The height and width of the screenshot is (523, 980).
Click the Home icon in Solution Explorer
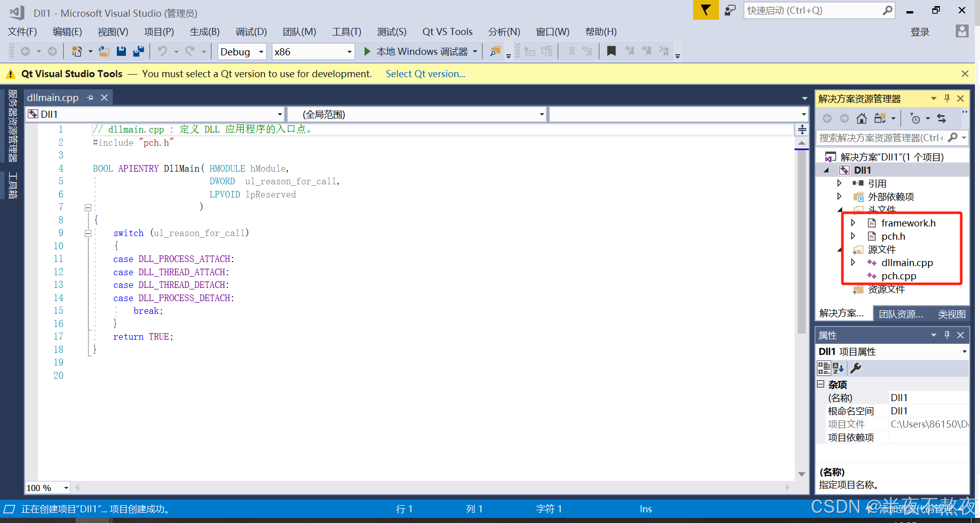862,118
